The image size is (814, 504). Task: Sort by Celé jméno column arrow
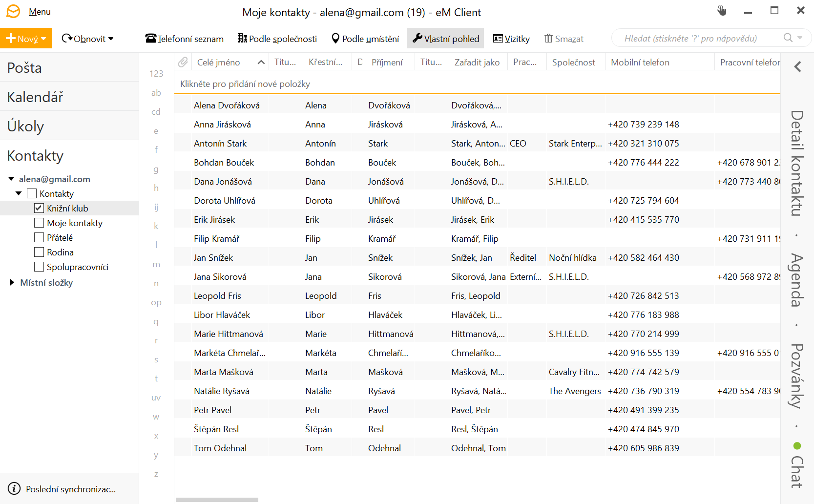click(261, 62)
